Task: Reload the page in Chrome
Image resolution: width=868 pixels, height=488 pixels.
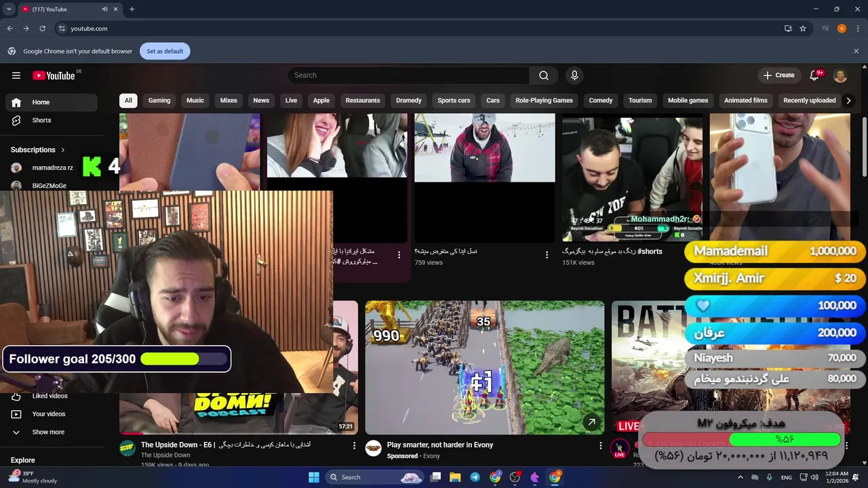Action: point(42,28)
